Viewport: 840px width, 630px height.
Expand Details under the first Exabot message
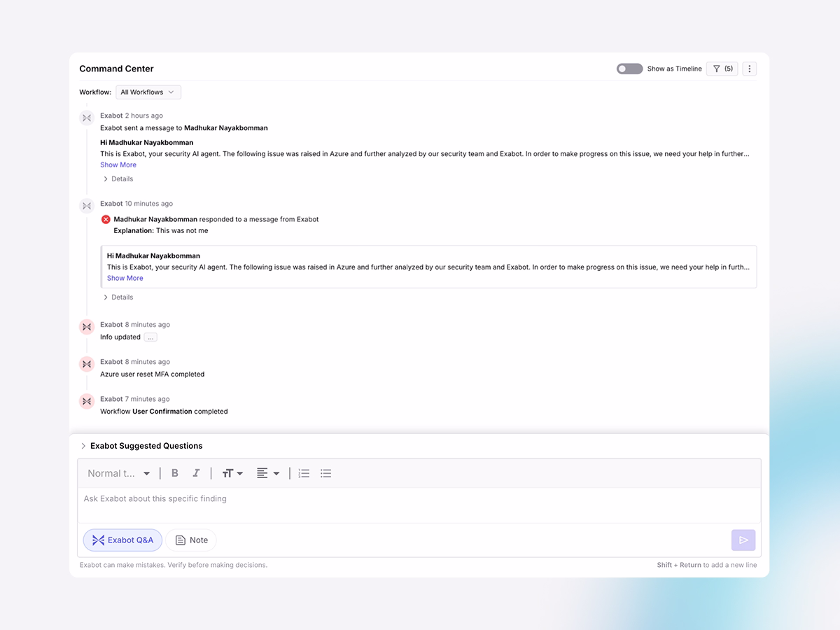click(118, 178)
